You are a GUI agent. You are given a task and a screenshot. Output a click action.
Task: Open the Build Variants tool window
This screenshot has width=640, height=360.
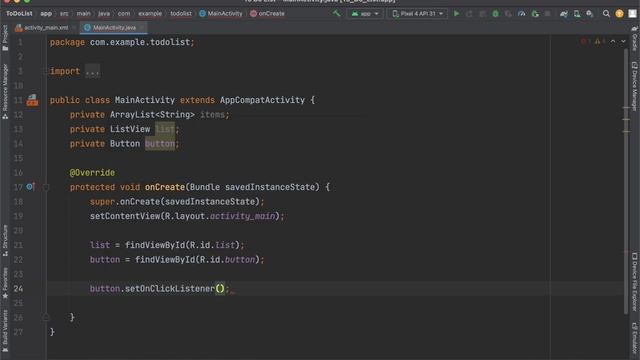coord(5,331)
